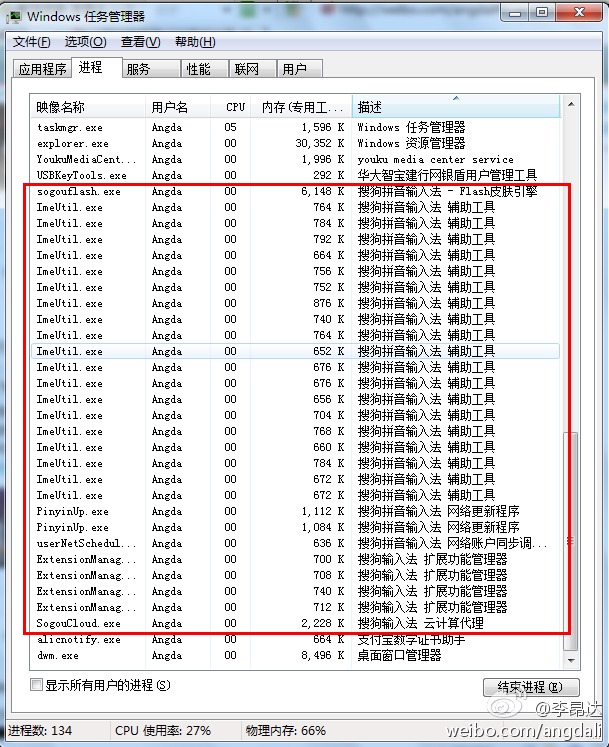Select the dwm.exe process row

pyautogui.click(x=295, y=656)
